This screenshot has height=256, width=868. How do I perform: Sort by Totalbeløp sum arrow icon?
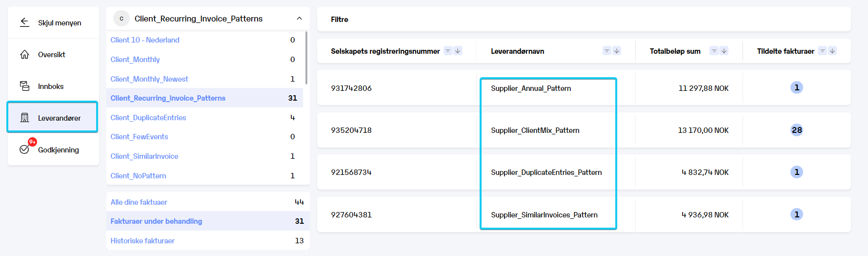click(x=724, y=51)
